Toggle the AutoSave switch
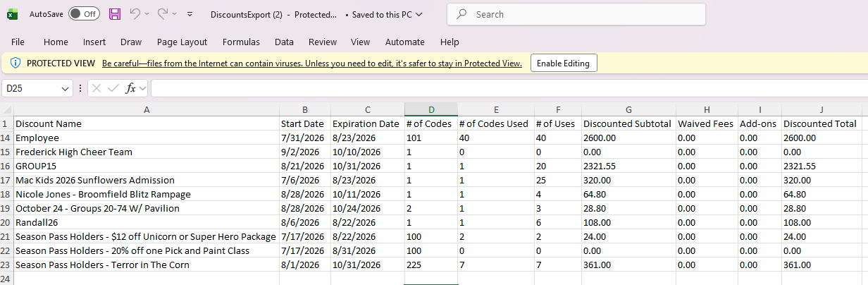This screenshot has height=285, width=868. pyautogui.click(x=84, y=14)
